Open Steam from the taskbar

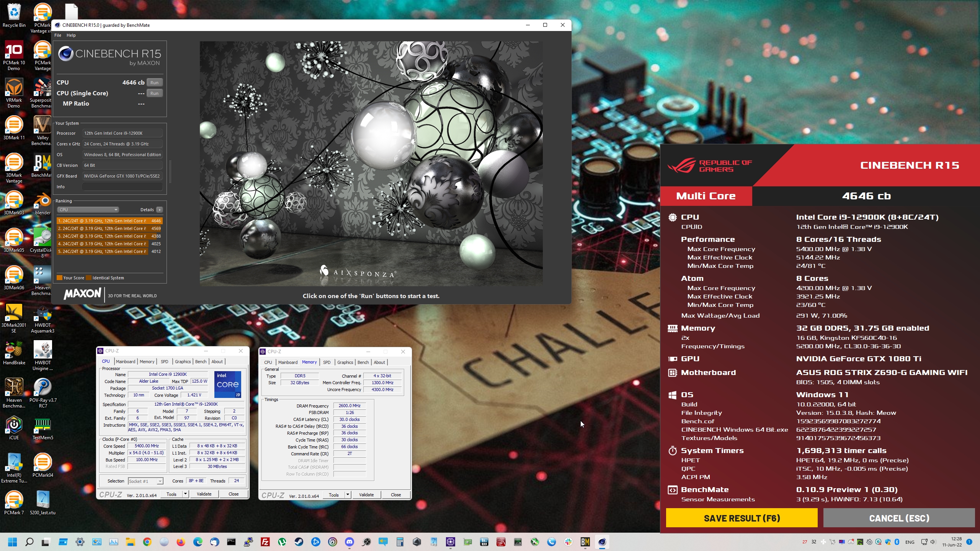299,542
